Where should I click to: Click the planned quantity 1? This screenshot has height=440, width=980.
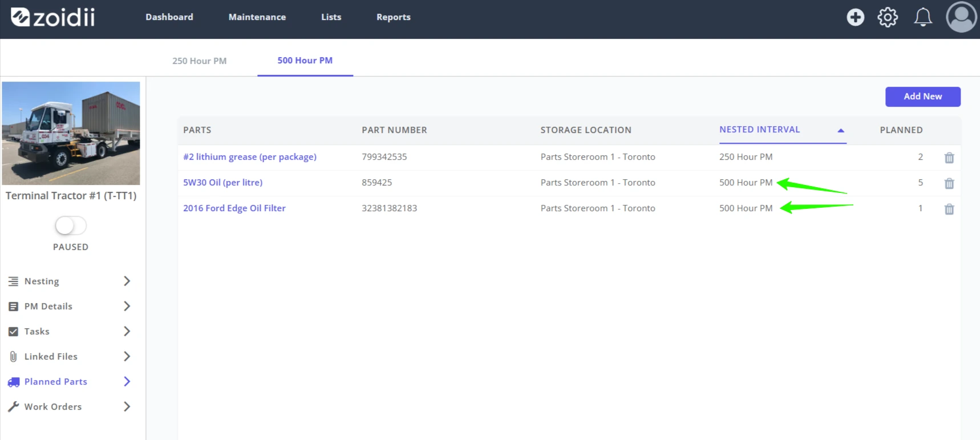(x=920, y=208)
